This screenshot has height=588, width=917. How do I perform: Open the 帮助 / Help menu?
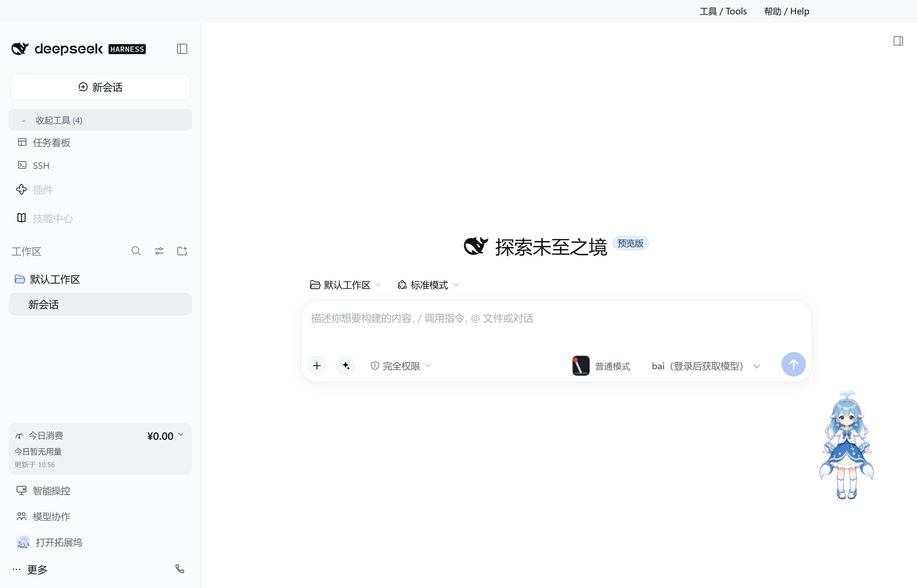coord(787,11)
